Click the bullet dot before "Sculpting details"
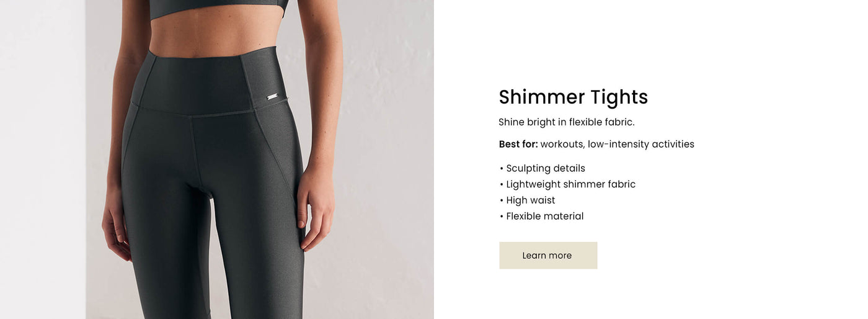Viewport: 868px width, 319px height. pyautogui.click(x=501, y=169)
